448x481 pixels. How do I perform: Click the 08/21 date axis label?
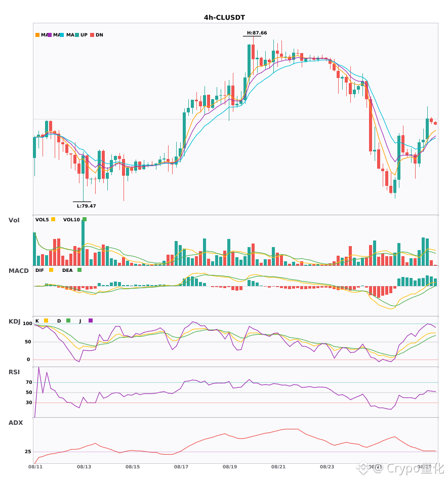tap(278, 467)
